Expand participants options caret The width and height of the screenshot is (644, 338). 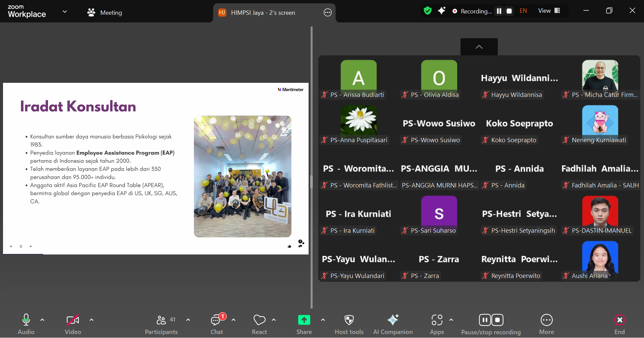[x=188, y=320]
